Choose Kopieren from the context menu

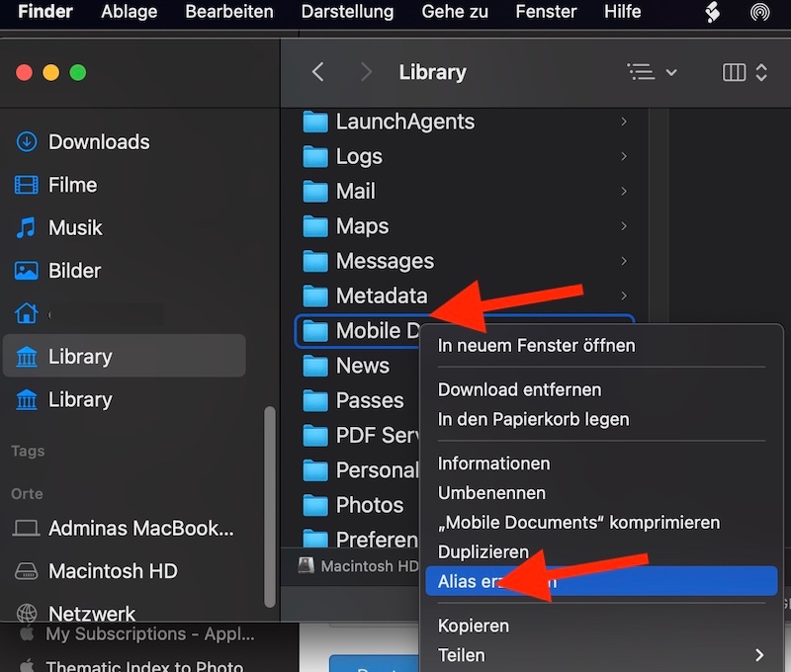pos(474,627)
